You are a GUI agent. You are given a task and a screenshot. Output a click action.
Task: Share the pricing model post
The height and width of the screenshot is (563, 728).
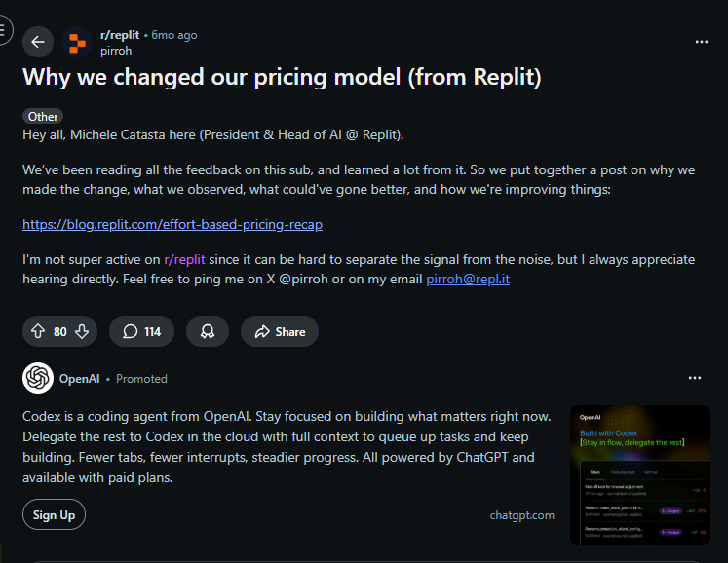pyautogui.click(x=280, y=331)
